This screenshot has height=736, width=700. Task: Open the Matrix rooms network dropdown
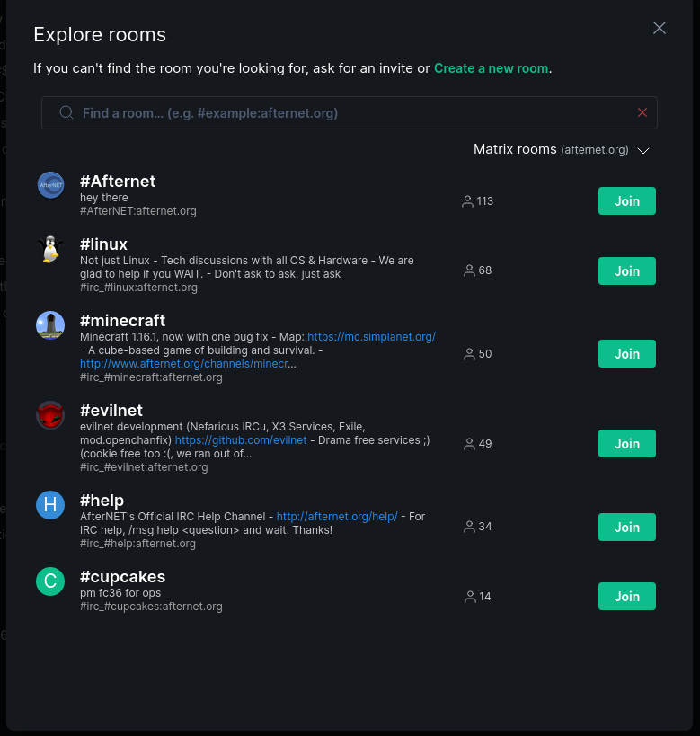[x=562, y=150]
